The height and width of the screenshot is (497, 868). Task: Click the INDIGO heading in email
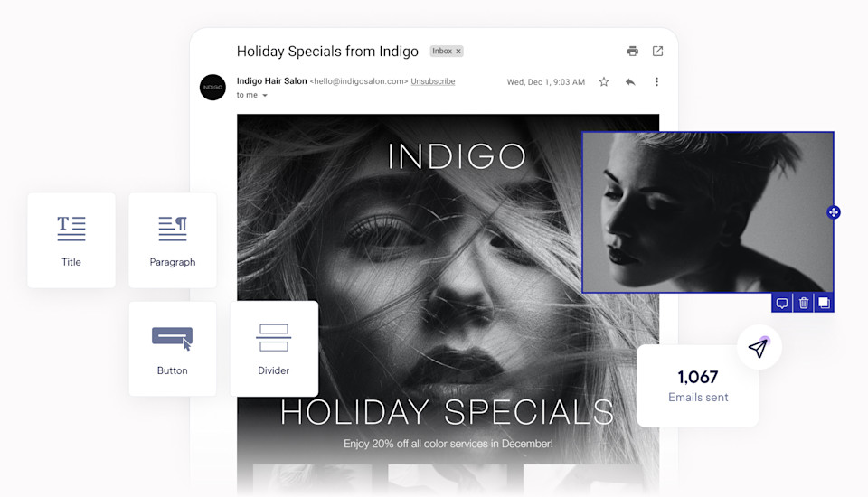pyautogui.click(x=456, y=156)
